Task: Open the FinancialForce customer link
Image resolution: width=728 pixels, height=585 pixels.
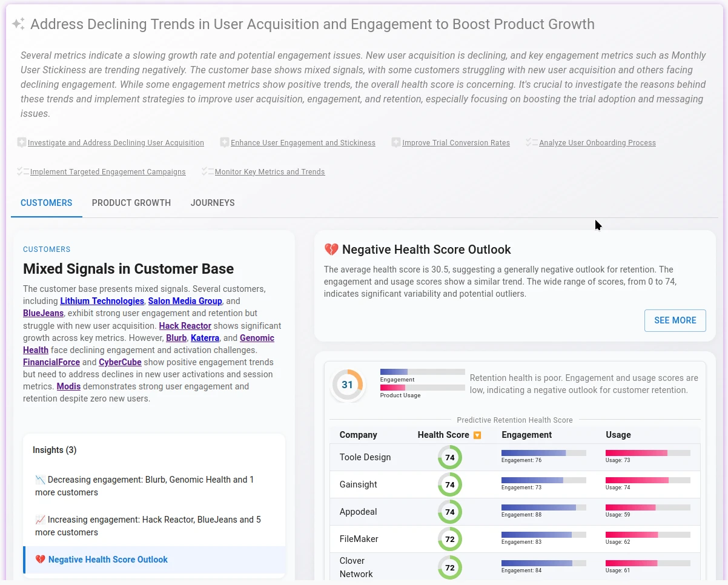Action: (51, 362)
